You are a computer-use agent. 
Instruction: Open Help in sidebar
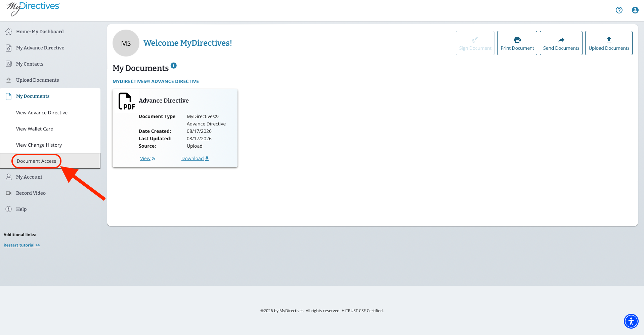point(22,209)
